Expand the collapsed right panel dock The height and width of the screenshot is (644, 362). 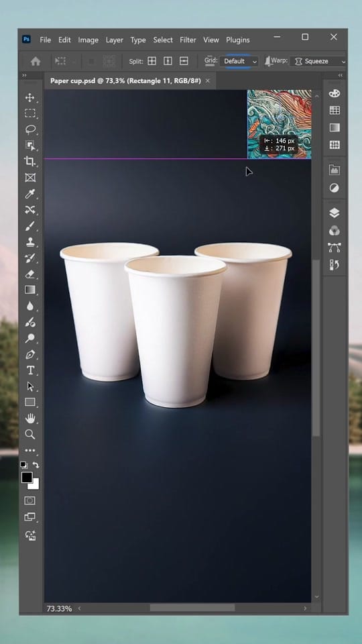341,75
